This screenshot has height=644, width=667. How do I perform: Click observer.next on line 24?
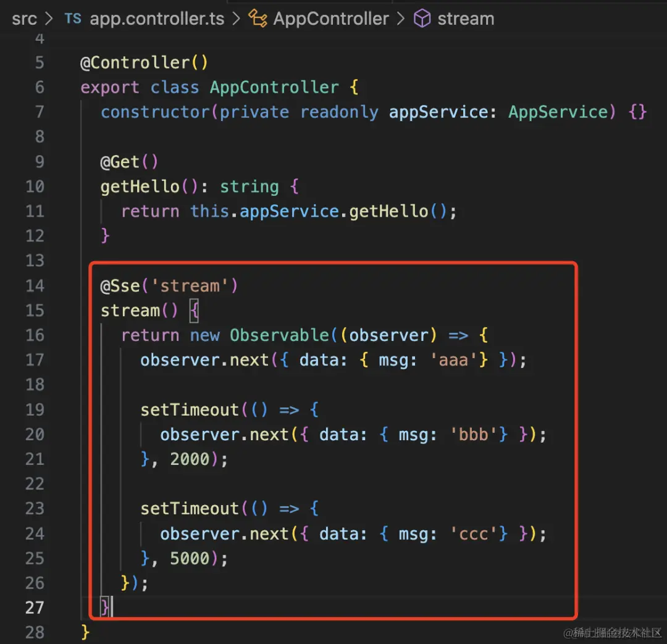(225, 533)
